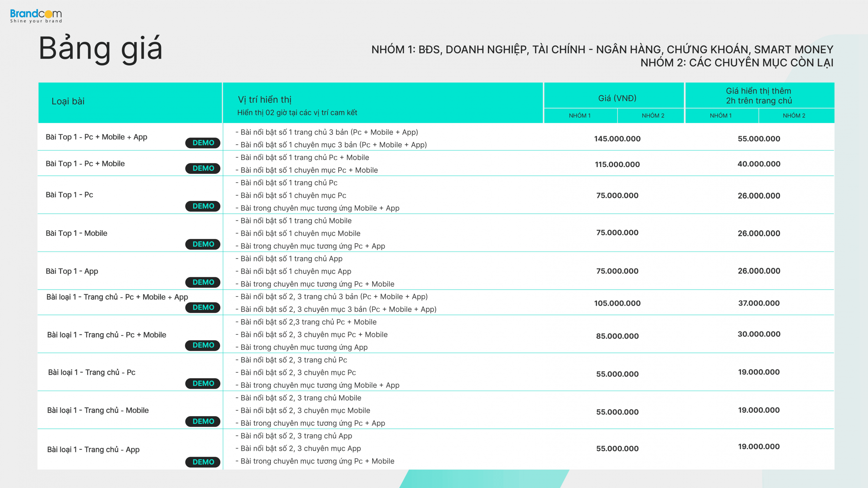
Task: Click the Loại bài column header
Action: [68, 101]
